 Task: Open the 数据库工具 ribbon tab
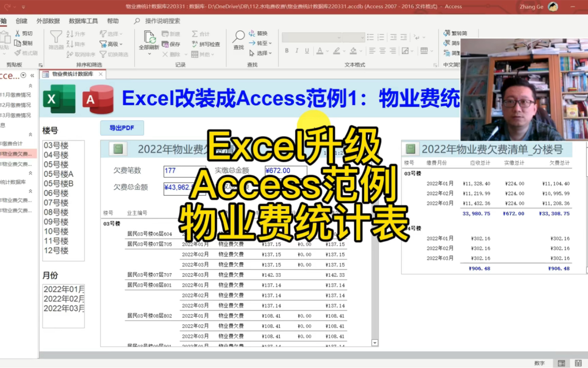[83, 21]
